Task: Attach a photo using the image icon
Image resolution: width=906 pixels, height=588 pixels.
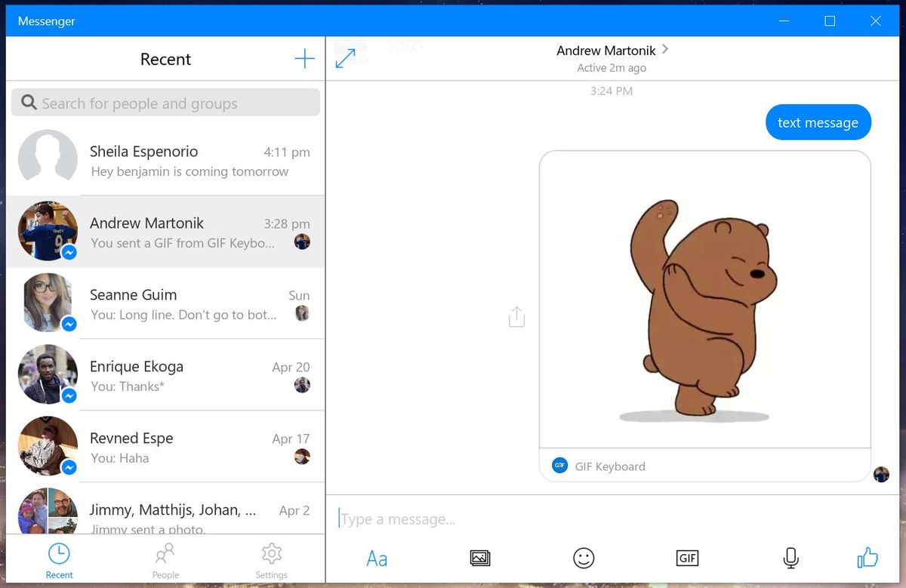Action: (480, 559)
